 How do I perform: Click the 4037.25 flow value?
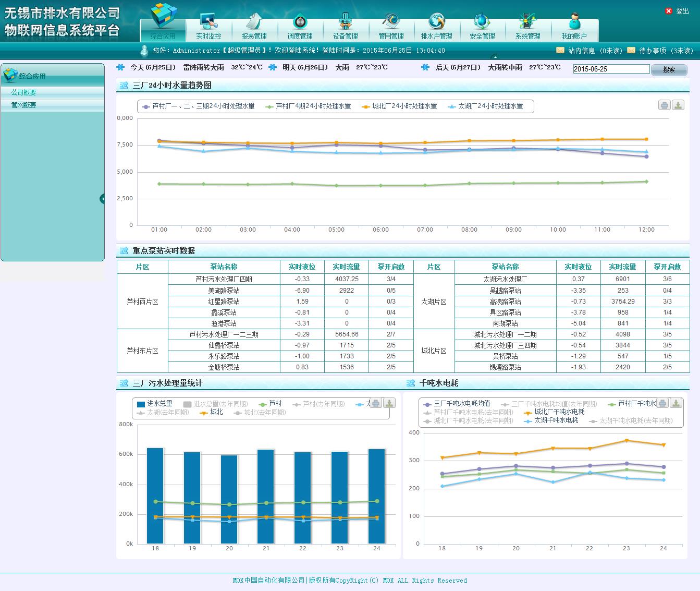point(347,279)
